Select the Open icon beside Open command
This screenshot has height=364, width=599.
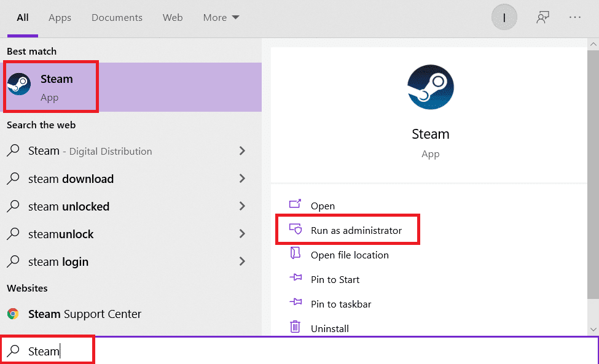(x=296, y=205)
